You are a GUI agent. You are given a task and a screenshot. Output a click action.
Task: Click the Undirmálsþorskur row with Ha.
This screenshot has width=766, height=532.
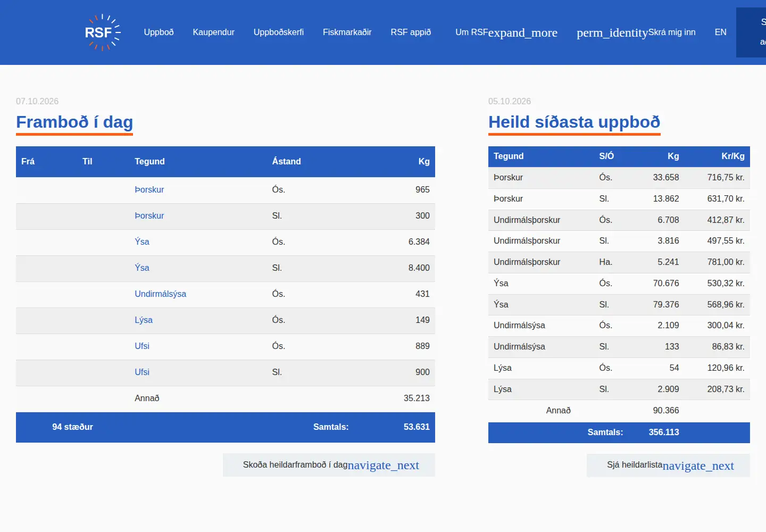tap(619, 262)
